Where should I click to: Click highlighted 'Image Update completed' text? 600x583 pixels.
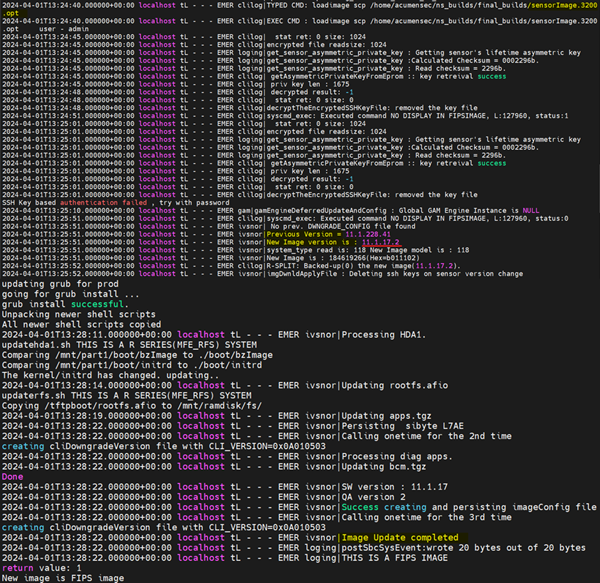(400, 537)
